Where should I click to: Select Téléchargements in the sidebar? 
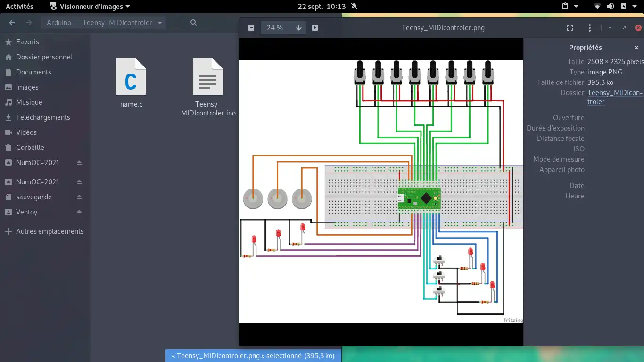pos(43,117)
